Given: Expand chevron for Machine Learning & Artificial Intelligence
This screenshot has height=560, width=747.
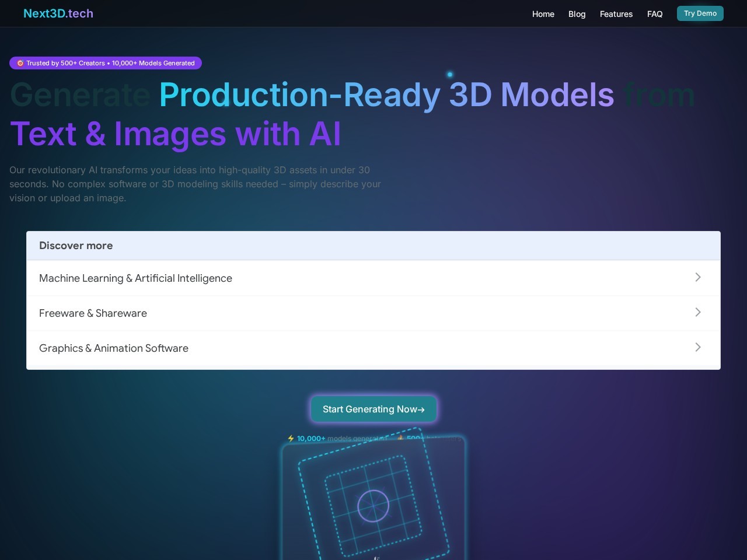Looking at the screenshot, I should [x=698, y=277].
